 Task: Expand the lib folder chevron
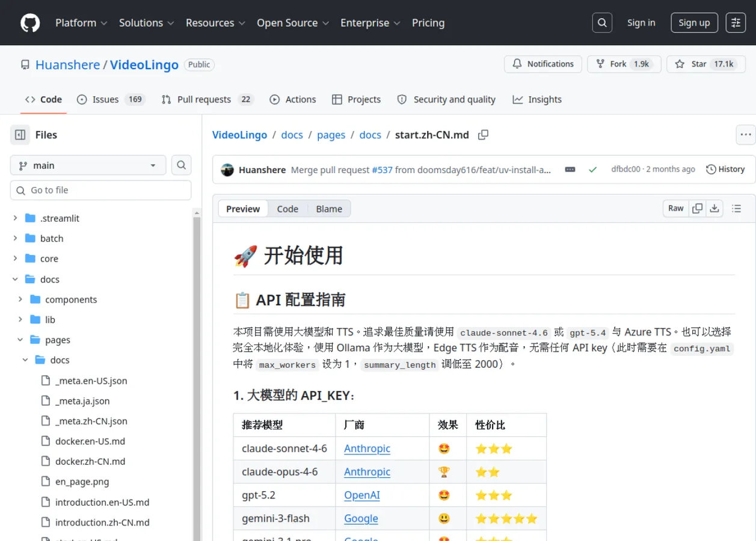tap(20, 320)
